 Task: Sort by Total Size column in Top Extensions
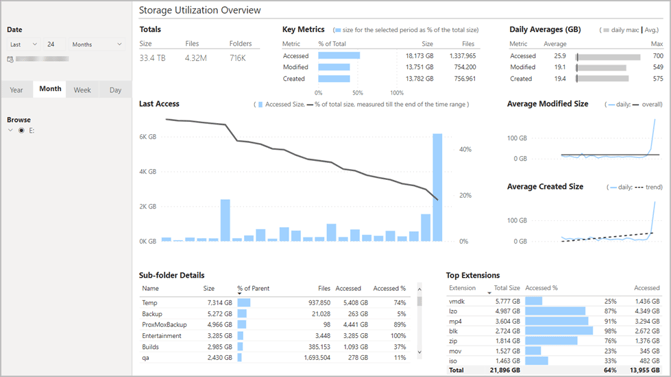tap(507, 288)
